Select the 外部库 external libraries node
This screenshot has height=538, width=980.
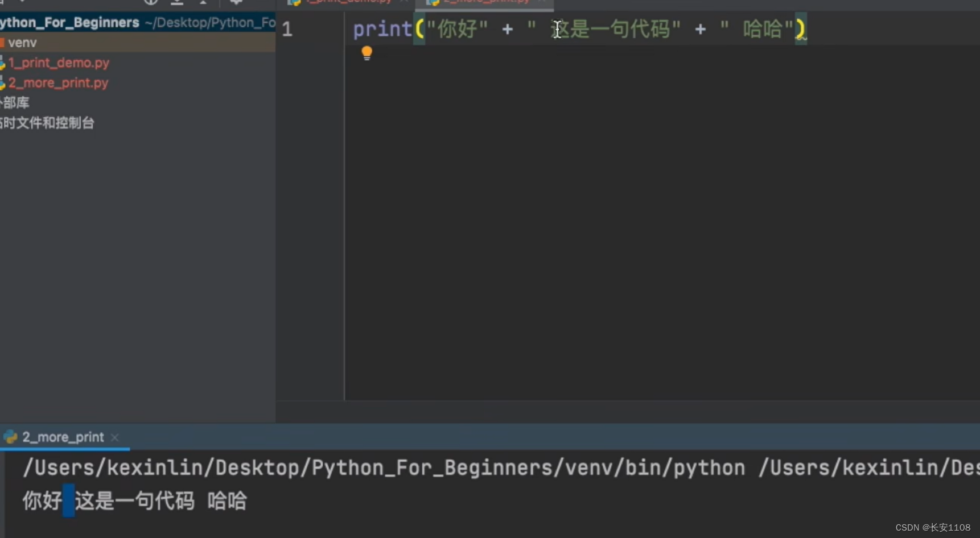pos(14,102)
